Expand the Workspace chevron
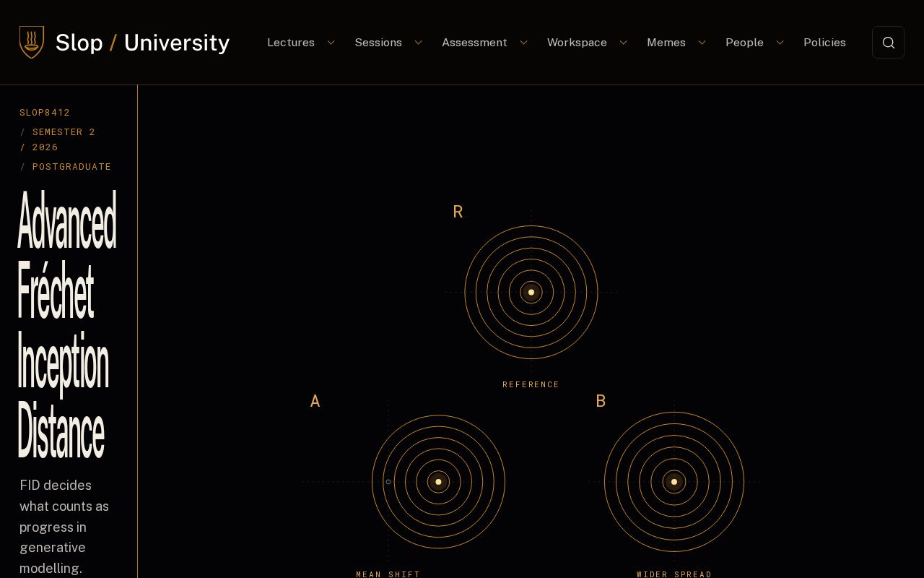 pyautogui.click(x=624, y=43)
